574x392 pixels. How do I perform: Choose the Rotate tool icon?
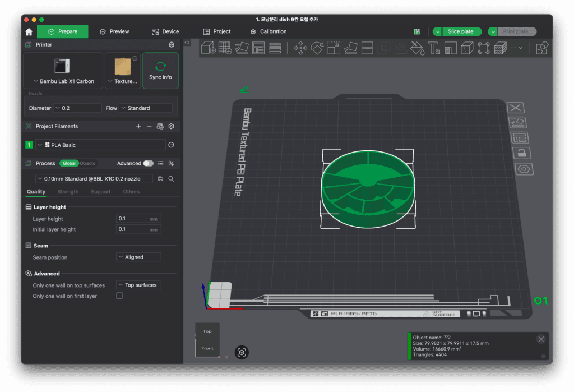(317, 48)
